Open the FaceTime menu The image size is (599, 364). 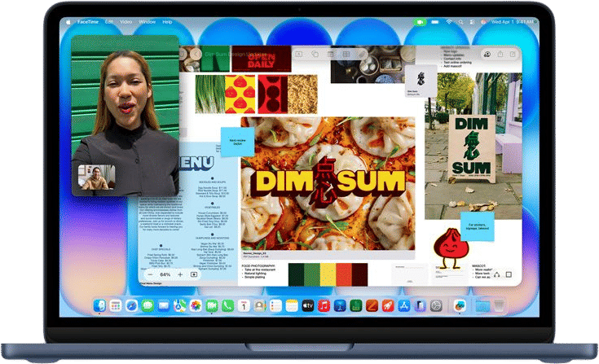pos(88,22)
